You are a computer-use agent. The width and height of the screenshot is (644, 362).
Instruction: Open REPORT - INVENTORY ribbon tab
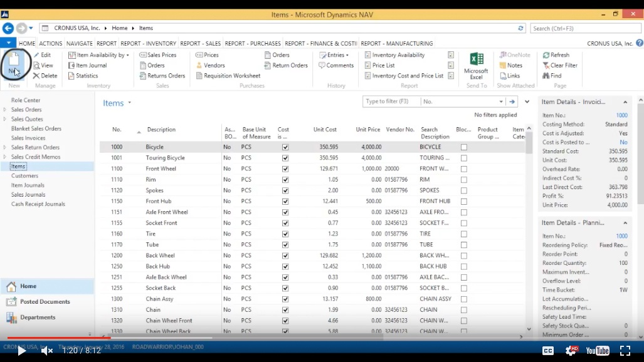(x=148, y=43)
